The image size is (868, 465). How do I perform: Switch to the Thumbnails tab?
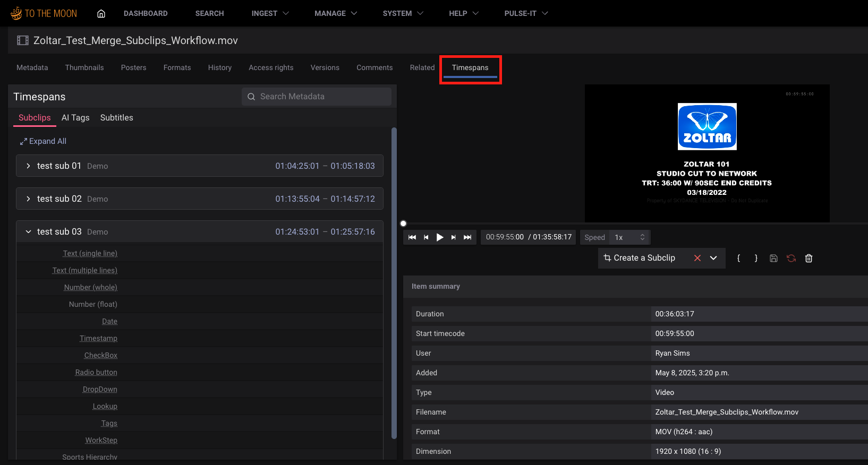point(84,67)
